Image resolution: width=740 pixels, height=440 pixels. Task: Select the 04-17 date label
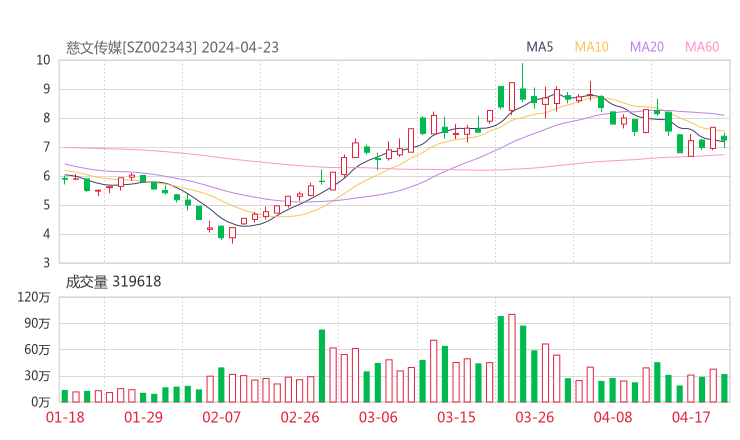point(691,417)
